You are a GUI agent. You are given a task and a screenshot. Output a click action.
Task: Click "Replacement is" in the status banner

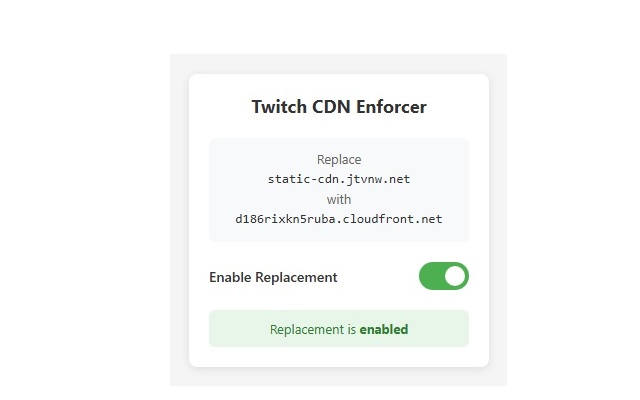(313, 329)
